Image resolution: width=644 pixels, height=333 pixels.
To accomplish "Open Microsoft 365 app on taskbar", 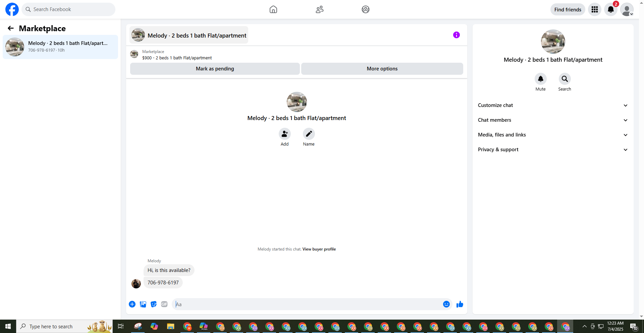I will click(204, 326).
